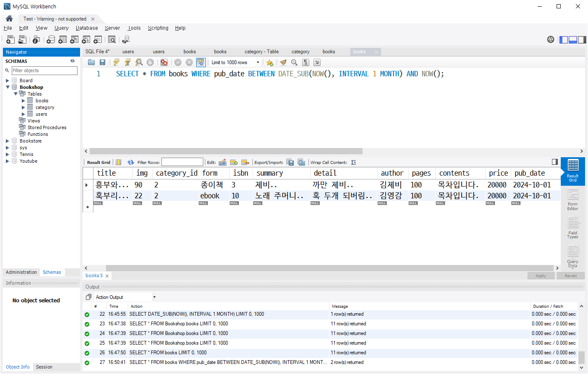Click the create new view icon
This screenshot has width=588, height=374.
[74, 39]
